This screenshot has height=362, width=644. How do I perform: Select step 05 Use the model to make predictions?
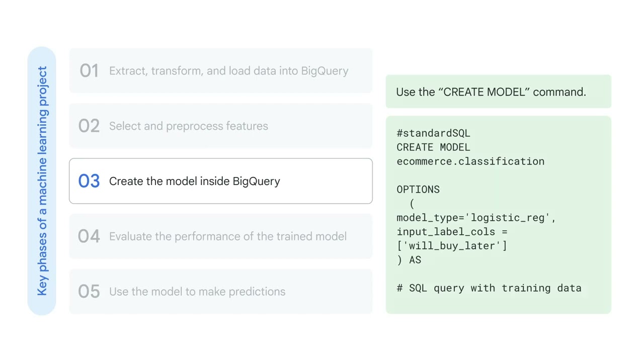coord(220,292)
